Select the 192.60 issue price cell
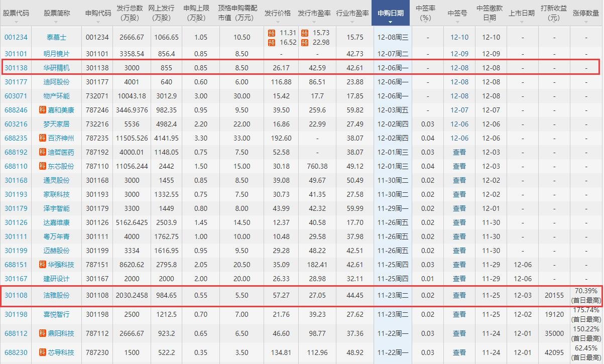604x364 pixels. [281, 138]
